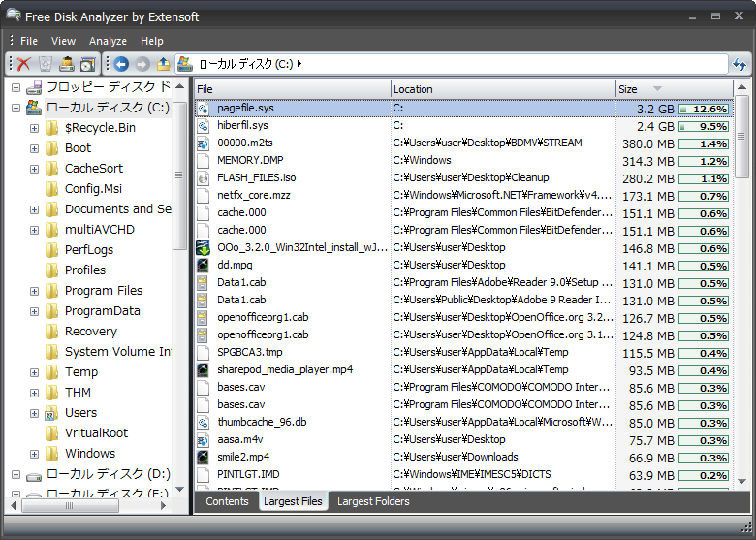Click the red X delete toolbar icon
756x540 pixels.
point(23,64)
